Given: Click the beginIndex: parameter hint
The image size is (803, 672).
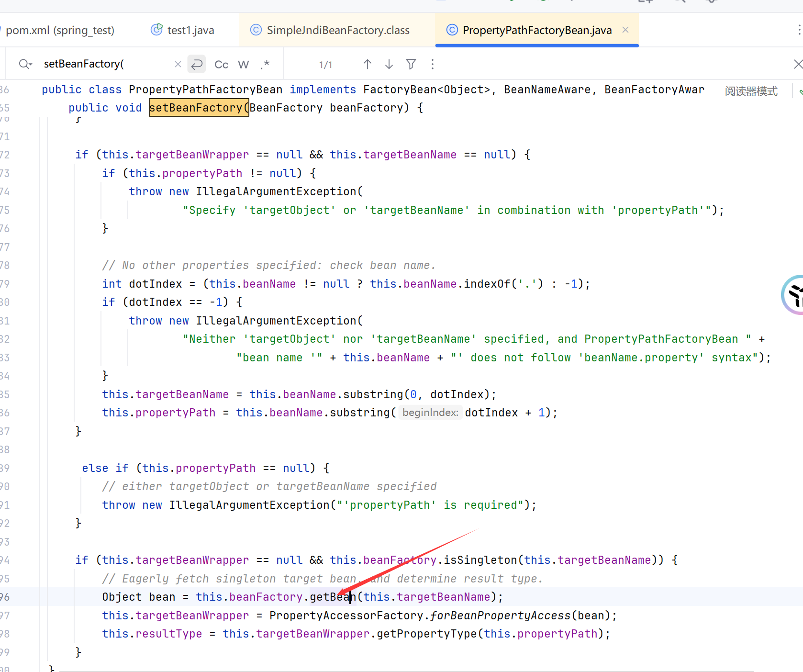Looking at the screenshot, I should point(430,413).
